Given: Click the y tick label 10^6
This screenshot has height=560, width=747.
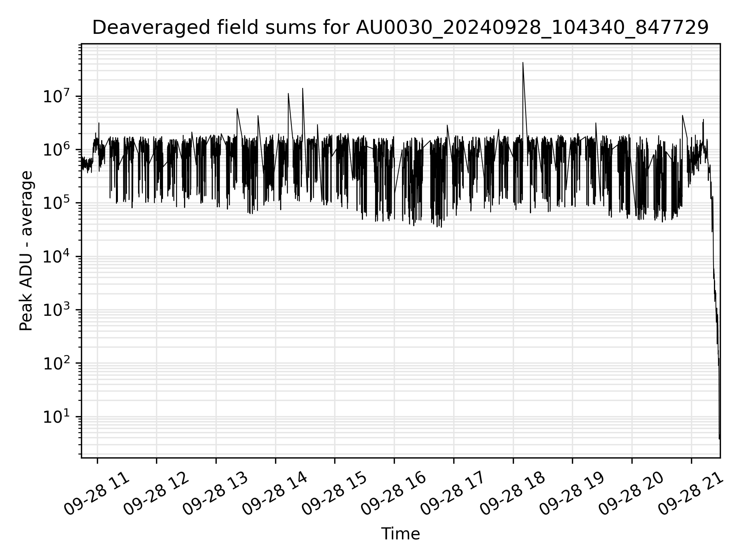Looking at the screenshot, I should pos(56,149).
